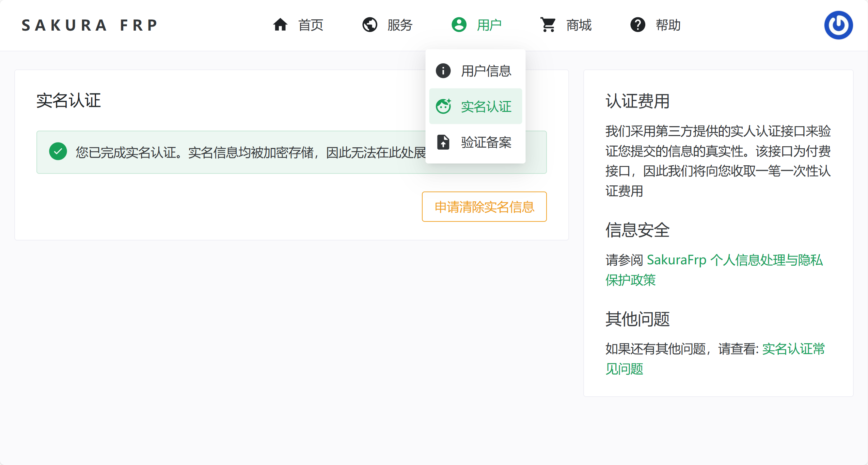This screenshot has width=868, height=465.
Task: Select 验证备案 from the user menu
Action: pyautogui.click(x=486, y=143)
